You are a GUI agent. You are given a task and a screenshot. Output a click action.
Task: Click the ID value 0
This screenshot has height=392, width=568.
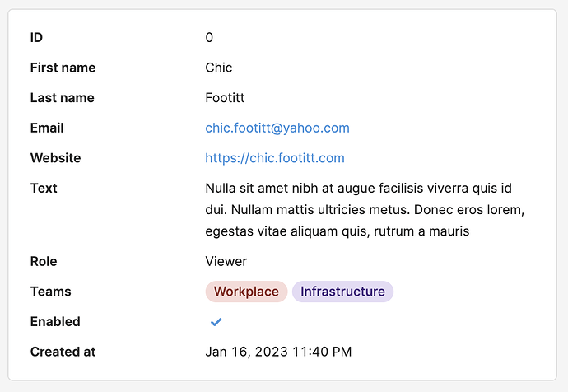point(209,37)
